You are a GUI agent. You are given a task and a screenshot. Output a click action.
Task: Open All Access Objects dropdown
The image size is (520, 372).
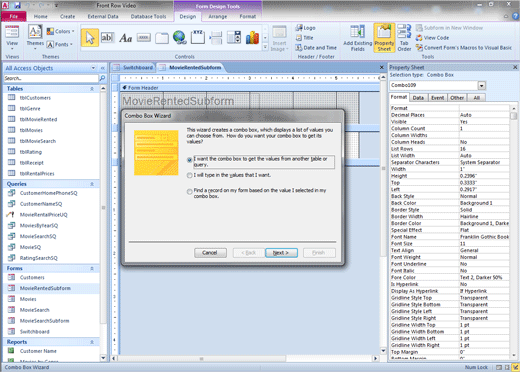point(93,68)
